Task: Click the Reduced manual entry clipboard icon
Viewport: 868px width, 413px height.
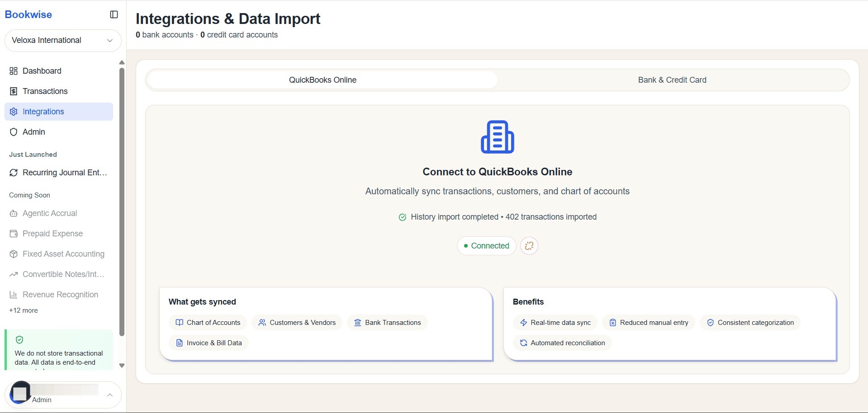Action: (x=613, y=323)
